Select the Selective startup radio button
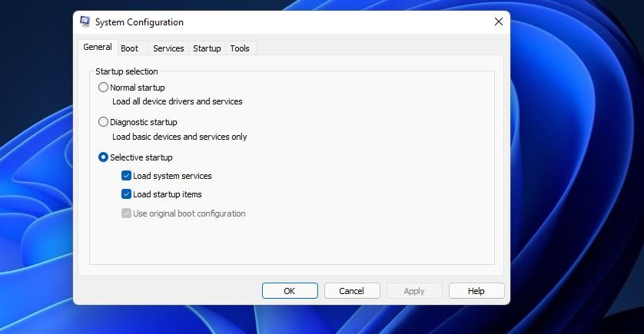 pyautogui.click(x=103, y=157)
